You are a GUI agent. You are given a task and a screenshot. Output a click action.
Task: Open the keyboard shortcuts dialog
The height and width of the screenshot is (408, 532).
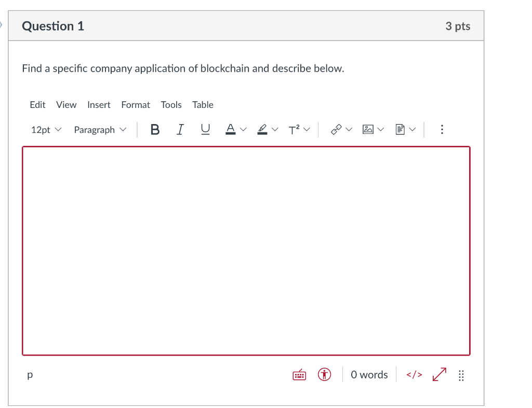coord(299,374)
